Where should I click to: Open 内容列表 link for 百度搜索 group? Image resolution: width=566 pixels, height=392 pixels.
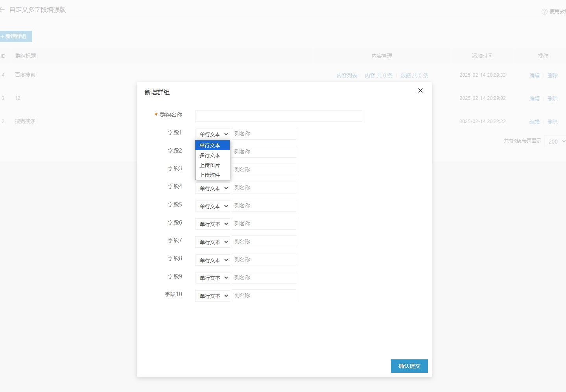(347, 75)
